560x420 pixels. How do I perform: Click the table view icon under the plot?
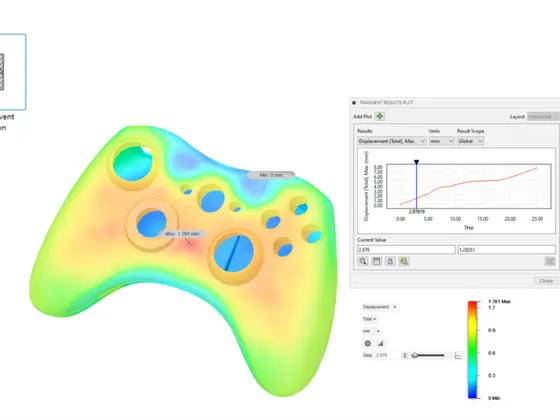click(376, 261)
